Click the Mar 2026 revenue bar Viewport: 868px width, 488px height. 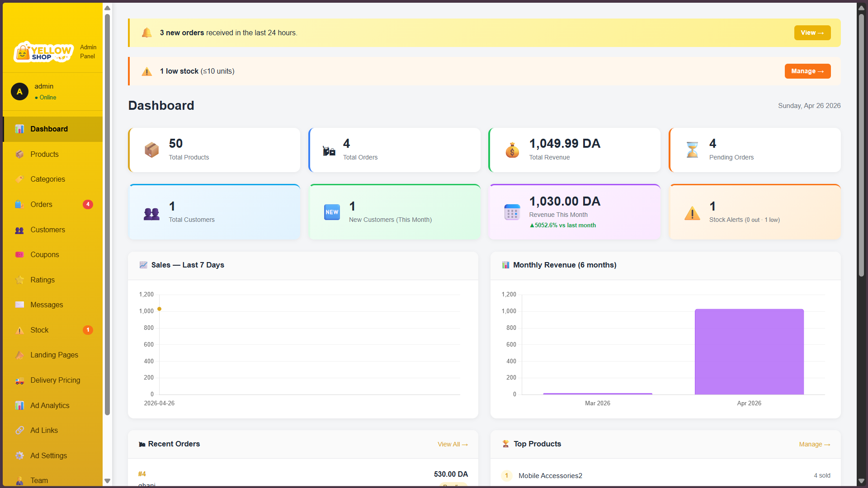point(598,394)
